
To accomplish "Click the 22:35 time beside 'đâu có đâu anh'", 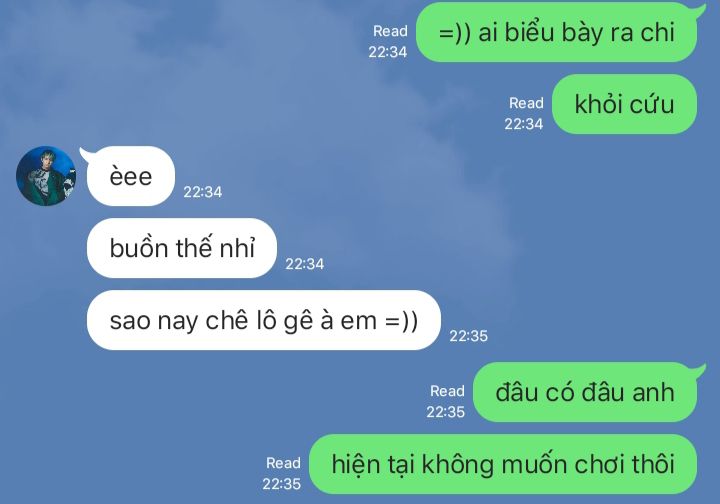I will click(x=445, y=412).
